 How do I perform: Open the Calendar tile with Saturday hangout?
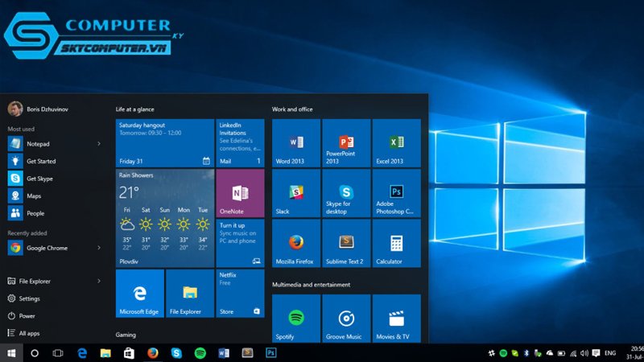[x=165, y=143]
